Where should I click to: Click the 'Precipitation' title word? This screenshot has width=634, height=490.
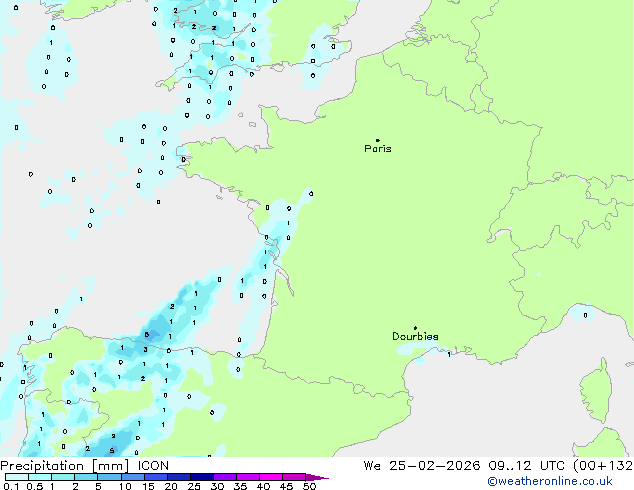click(x=42, y=466)
